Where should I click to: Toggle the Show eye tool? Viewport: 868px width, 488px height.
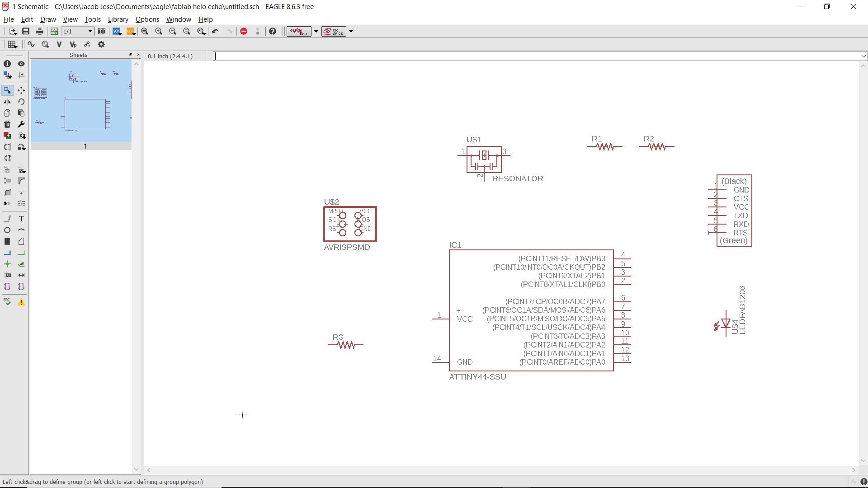(21, 64)
